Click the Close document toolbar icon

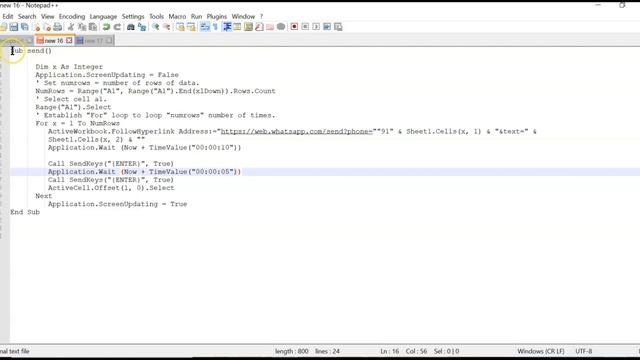click(x=37, y=27)
